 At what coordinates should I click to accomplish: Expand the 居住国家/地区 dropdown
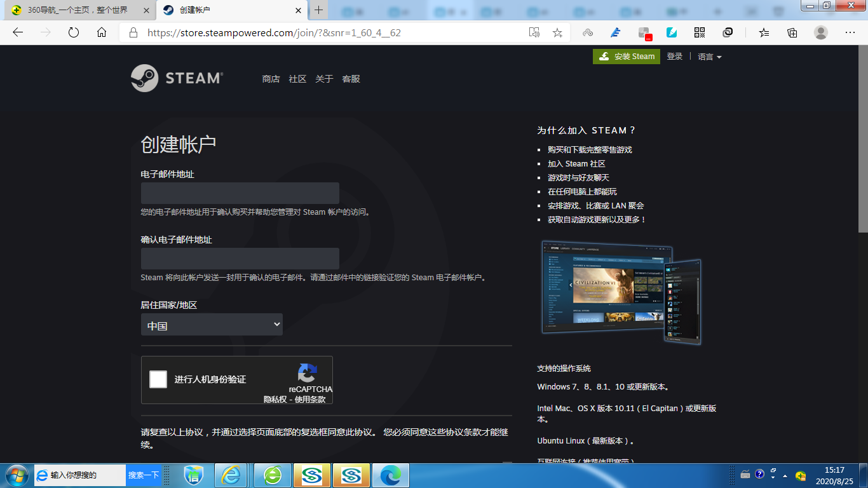[x=212, y=325]
